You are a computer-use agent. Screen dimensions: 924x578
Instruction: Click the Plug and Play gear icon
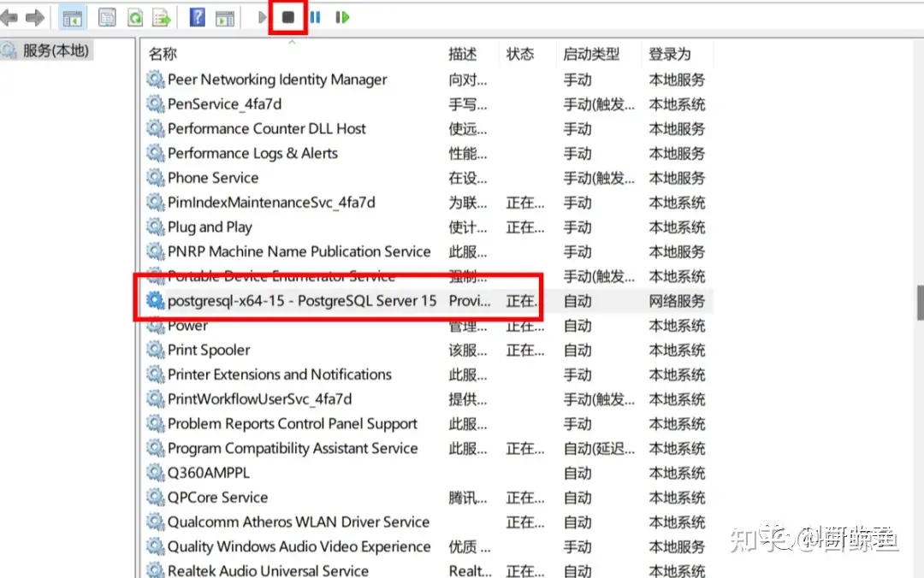pos(155,227)
